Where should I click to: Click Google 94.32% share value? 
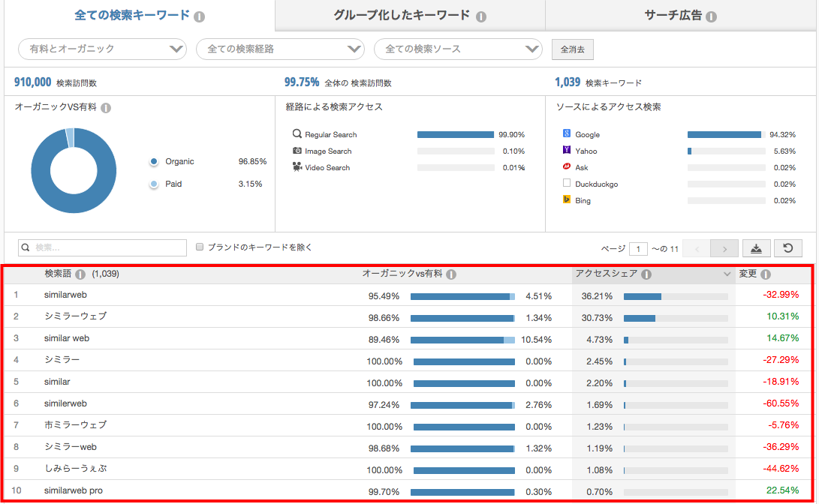pos(782,134)
